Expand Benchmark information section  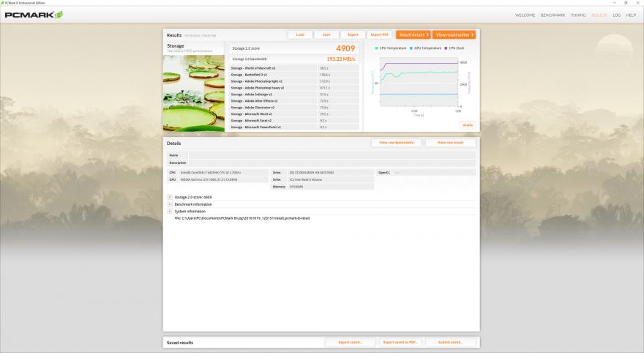coord(170,204)
